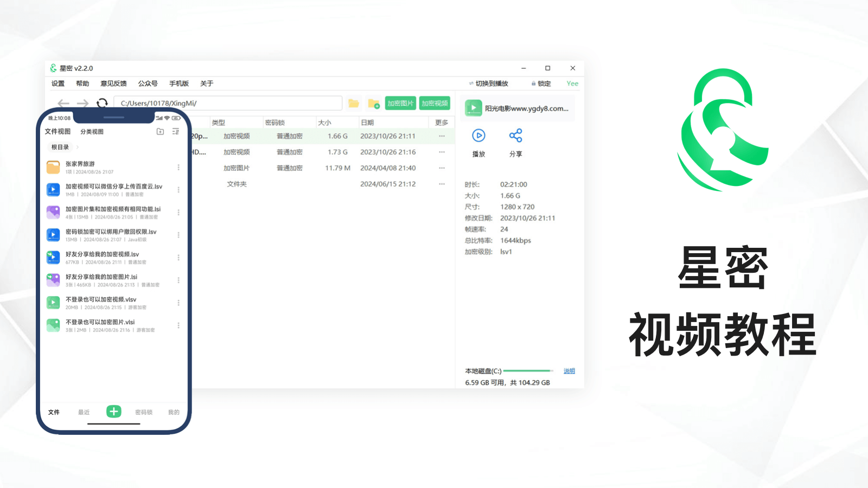The image size is (868, 488).
Task: Tap the 张家界旅游 folder icon on phone
Action: click(53, 167)
